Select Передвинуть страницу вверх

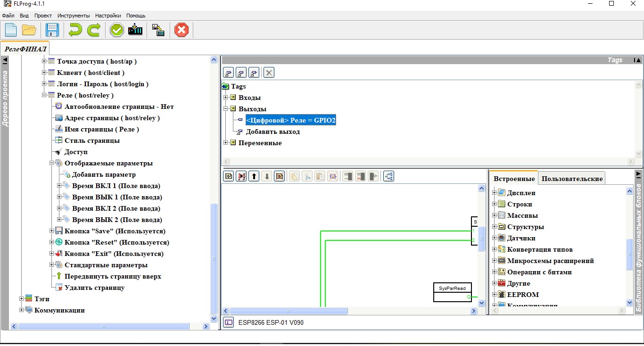click(x=113, y=276)
